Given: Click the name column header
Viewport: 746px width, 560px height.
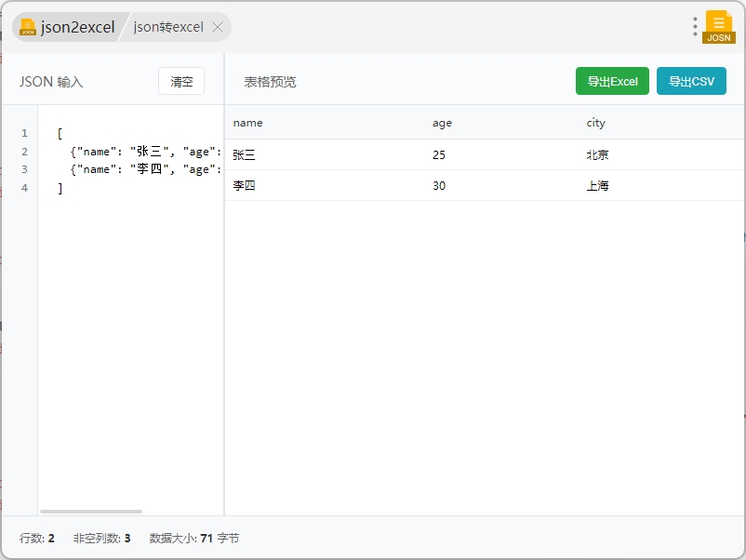Looking at the screenshot, I should pyautogui.click(x=248, y=123).
